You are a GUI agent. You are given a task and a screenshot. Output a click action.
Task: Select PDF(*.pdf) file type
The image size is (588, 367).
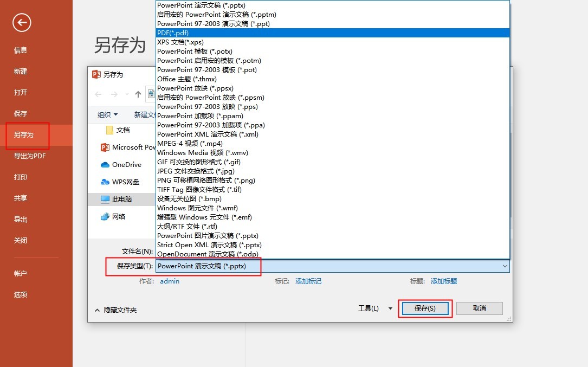click(x=333, y=33)
